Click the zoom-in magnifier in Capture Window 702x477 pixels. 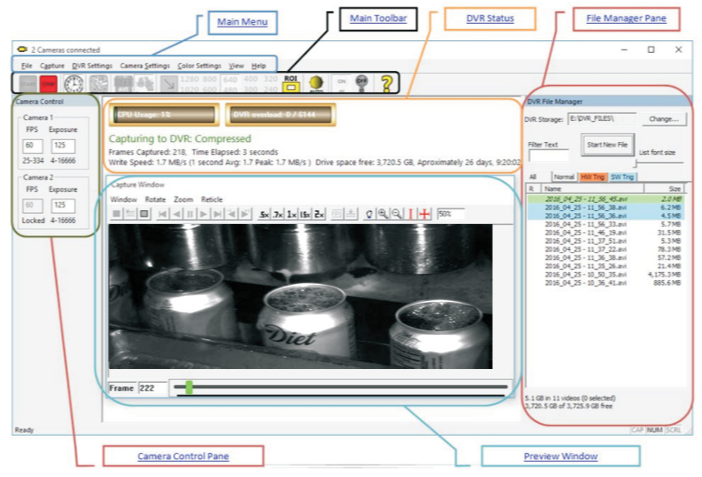(383, 214)
